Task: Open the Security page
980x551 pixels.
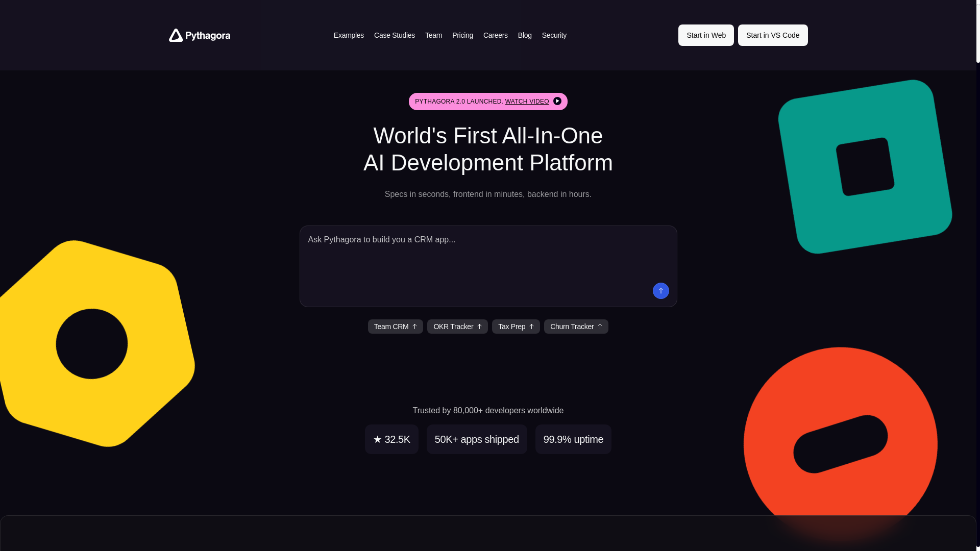Action: [x=554, y=35]
